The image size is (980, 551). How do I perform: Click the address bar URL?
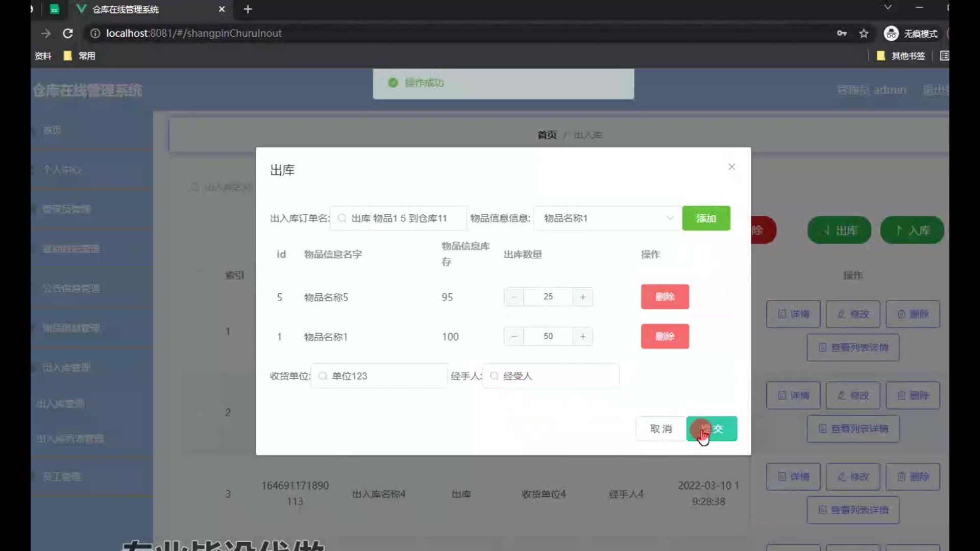[x=194, y=33]
